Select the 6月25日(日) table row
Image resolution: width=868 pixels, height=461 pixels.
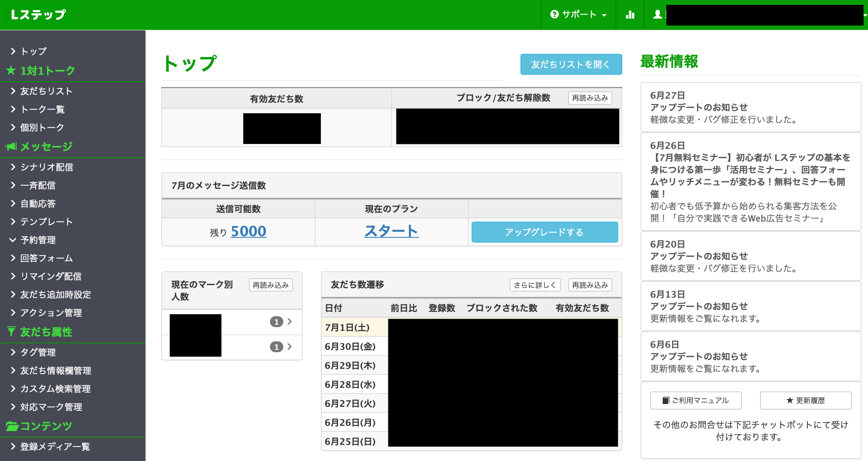point(472,442)
